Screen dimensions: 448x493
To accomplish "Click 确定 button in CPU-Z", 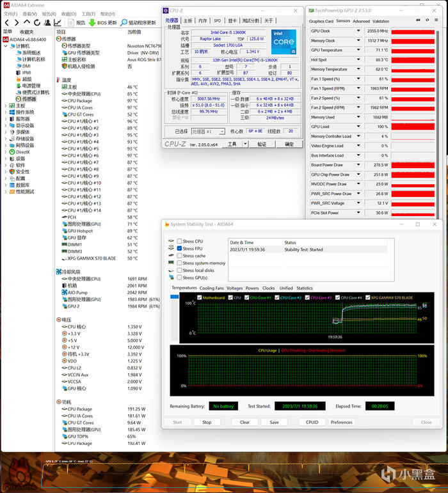I will point(289,144).
